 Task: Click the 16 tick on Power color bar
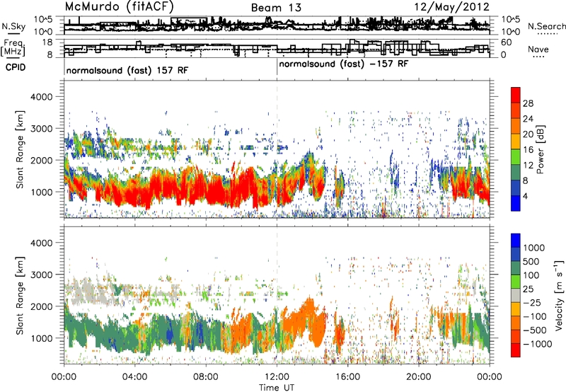coord(528,150)
